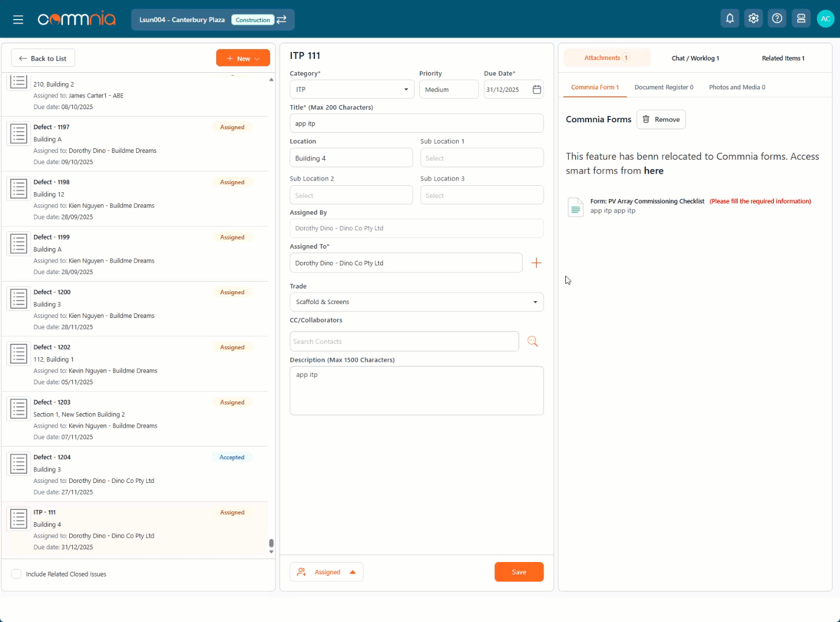Viewport: 840px width, 622px height.
Task: Collapse the Assigned status selector
Action: [x=352, y=572]
